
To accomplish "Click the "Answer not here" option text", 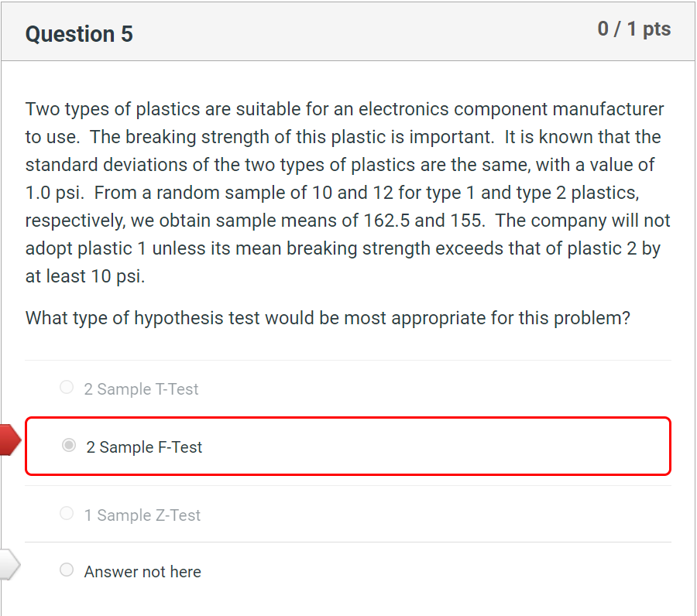I will click(x=142, y=572).
